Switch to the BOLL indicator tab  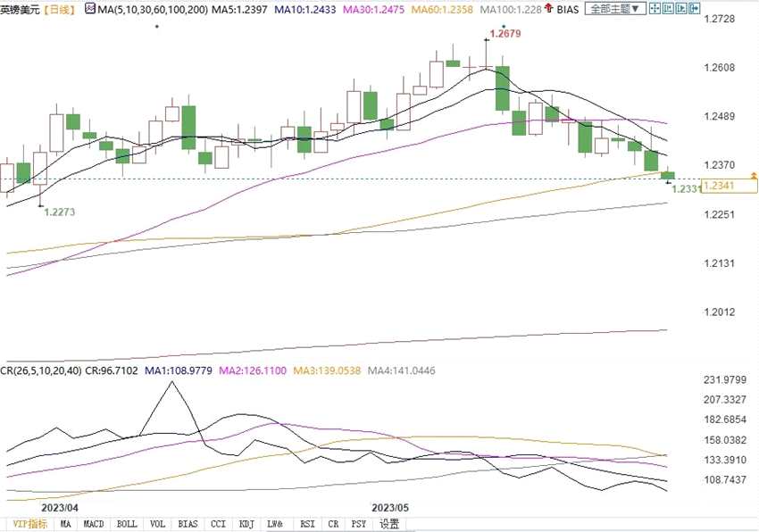[x=127, y=524]
